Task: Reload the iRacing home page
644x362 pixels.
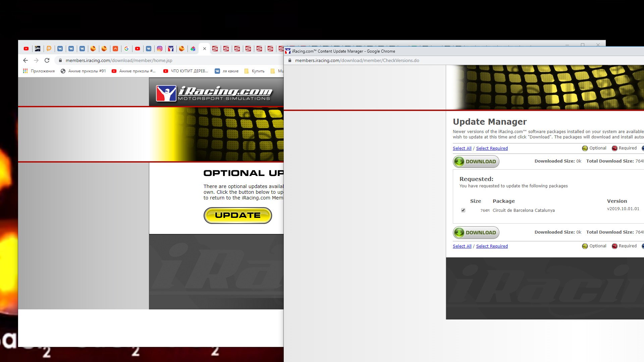Action: [47, 60]
